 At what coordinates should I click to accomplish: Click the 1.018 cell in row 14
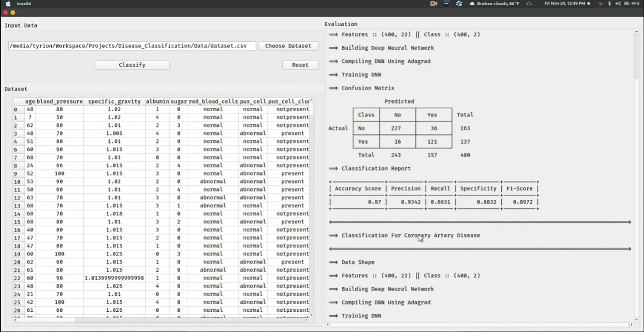tap(114, 214)
